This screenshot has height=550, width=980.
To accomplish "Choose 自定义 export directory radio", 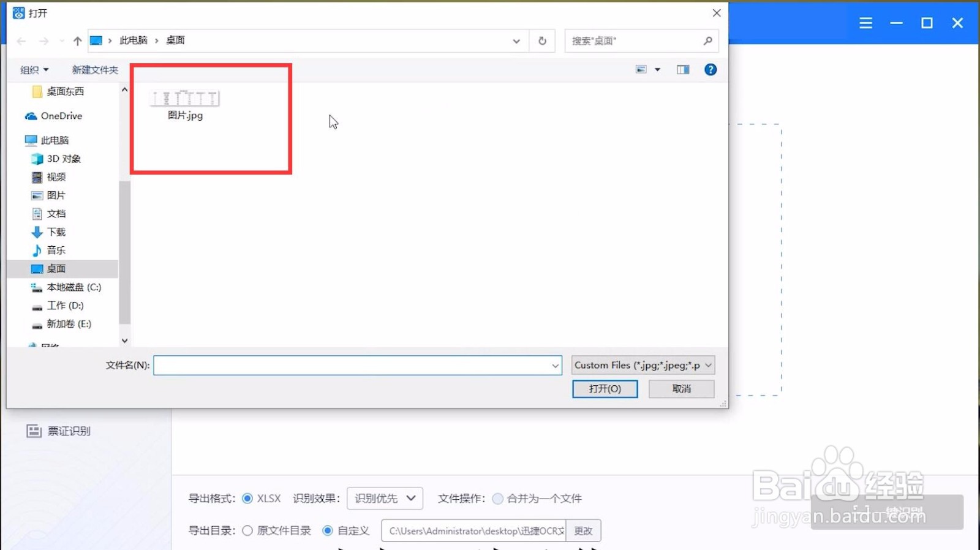I will pos(328,530).
